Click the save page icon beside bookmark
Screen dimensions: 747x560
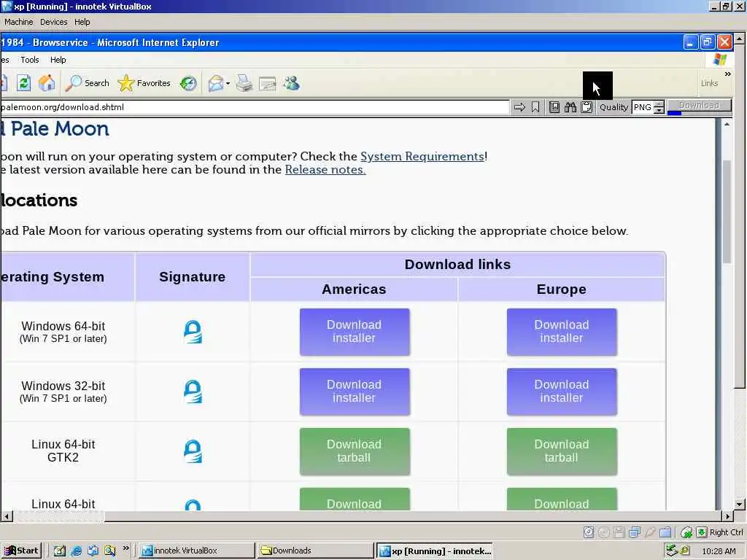[554, 107]
